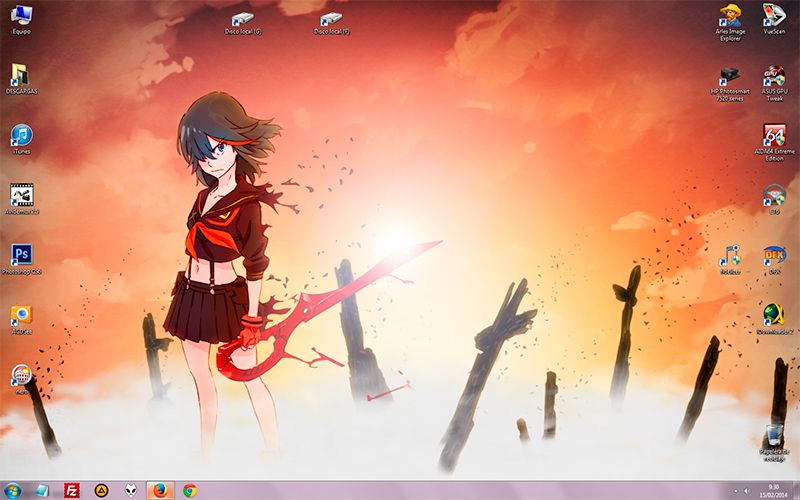This screenshot has height=500, width=800.
Task: Open the white fox-head icon in taskbar
Action: [131, 491]
